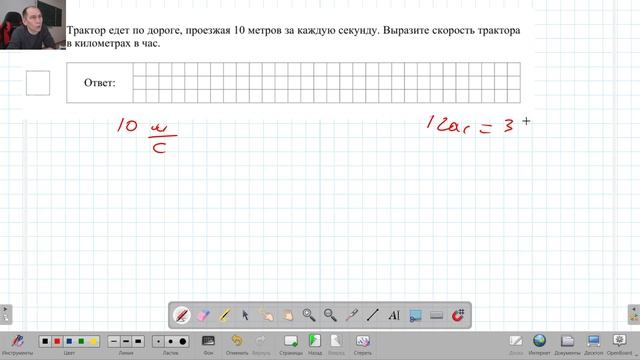Choose the thin line width
The width and height of the screenshot is (640, 360).
[x=114, y=341]
